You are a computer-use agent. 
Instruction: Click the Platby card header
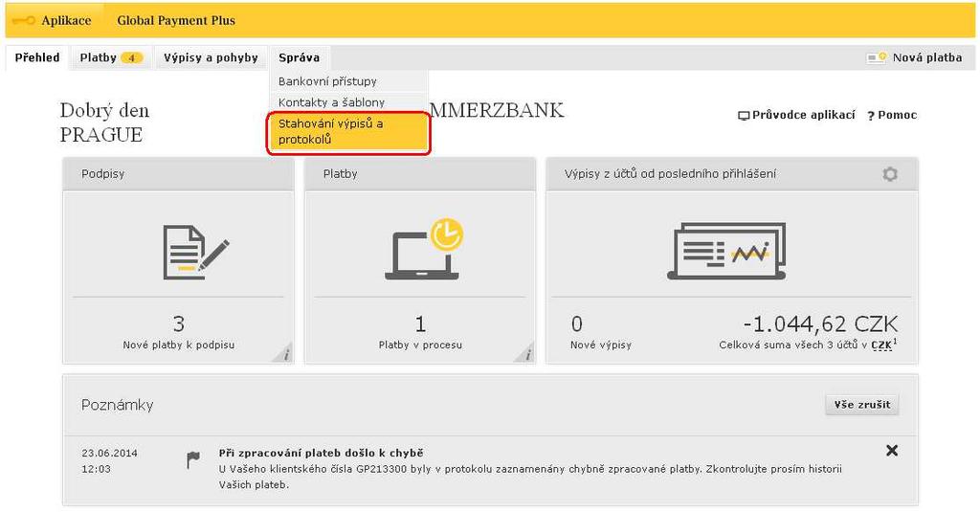420,174
